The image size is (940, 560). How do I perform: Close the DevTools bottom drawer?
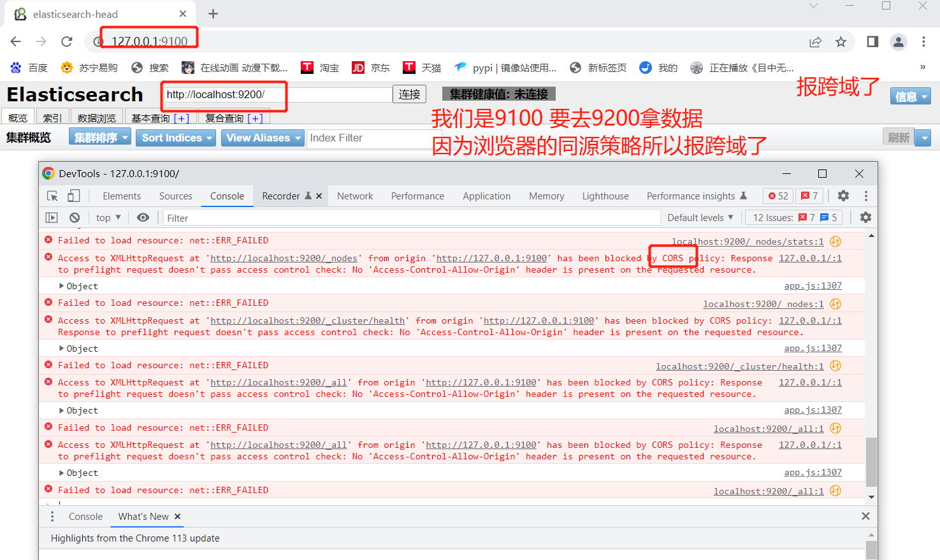click(x=865, y=516)
